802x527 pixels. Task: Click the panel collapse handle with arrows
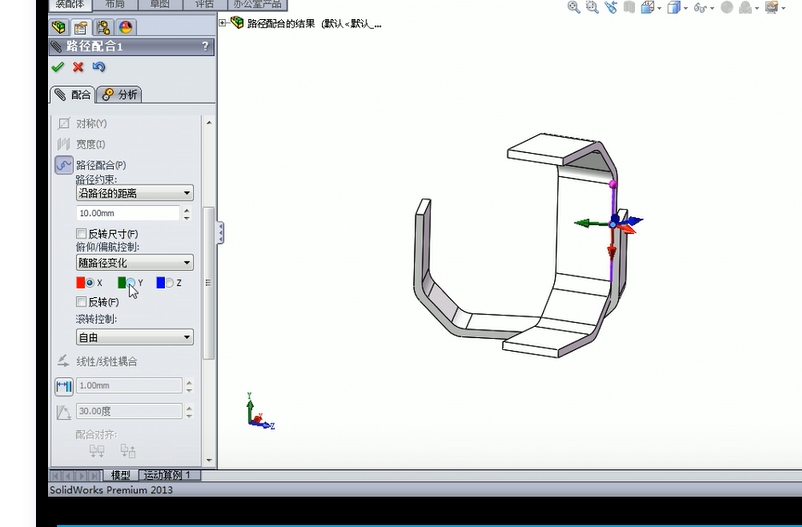pyautogui.click(x=220, y=233)
